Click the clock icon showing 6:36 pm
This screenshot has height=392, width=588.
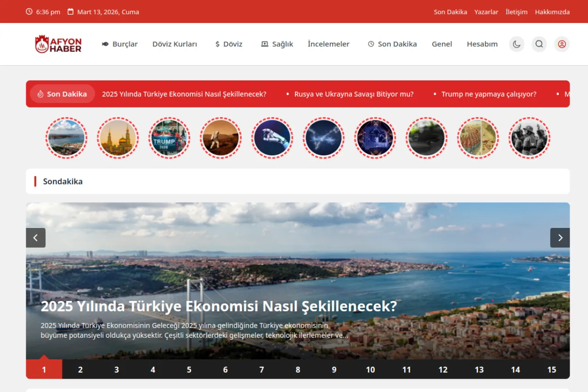(29, 11)
